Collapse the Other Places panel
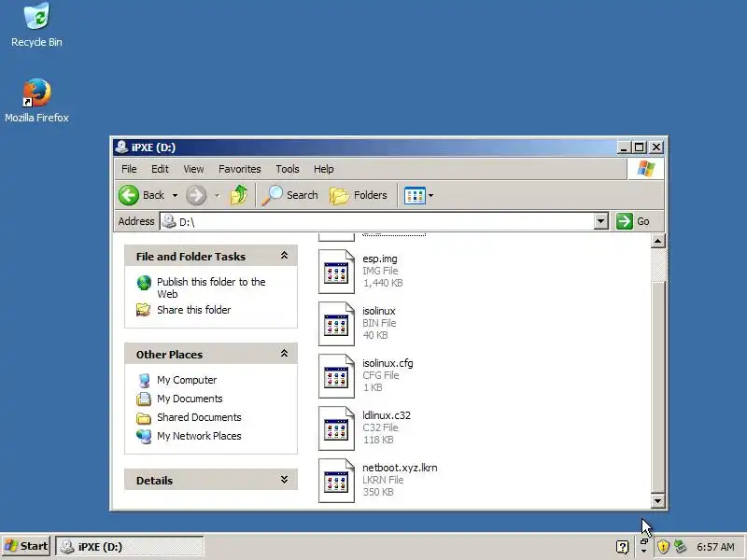 (284, 354)
